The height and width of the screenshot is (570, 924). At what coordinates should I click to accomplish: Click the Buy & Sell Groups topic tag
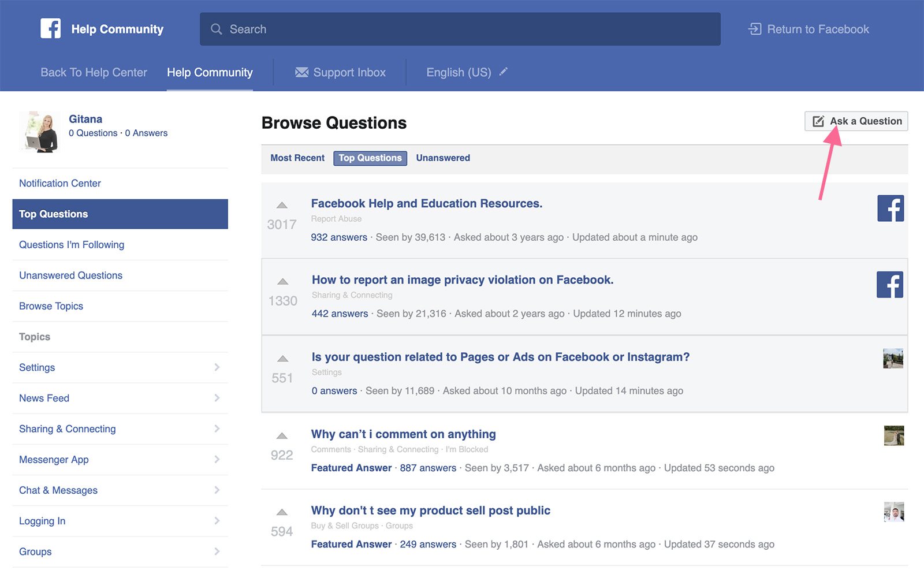345,526
